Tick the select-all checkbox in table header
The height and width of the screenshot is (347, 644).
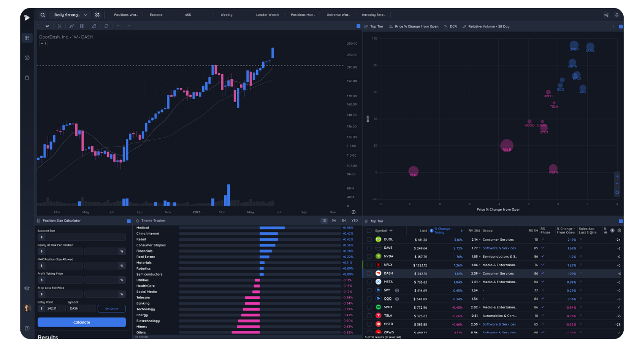[x=369, y=231]
